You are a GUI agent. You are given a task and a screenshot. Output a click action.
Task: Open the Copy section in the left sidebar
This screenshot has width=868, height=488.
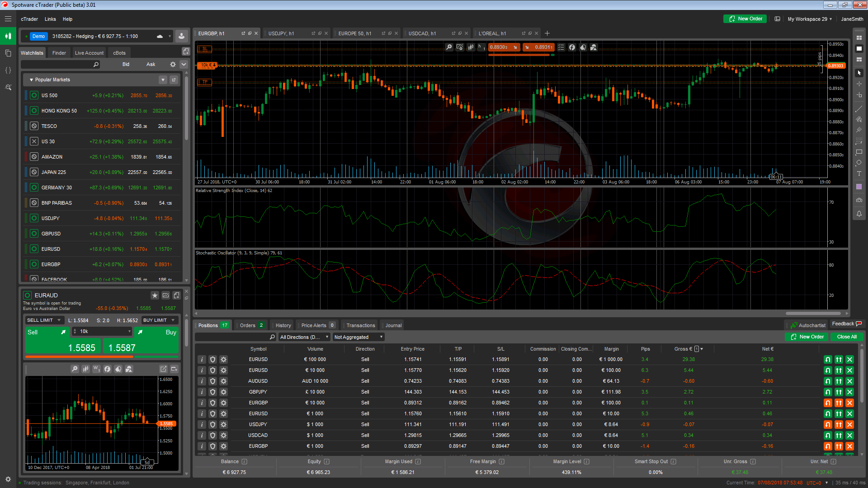click(x=8, y=53)
